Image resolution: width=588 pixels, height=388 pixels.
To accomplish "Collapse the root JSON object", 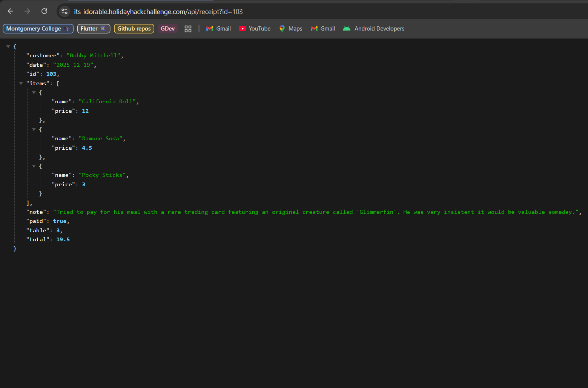I will (x=8, y=47).
